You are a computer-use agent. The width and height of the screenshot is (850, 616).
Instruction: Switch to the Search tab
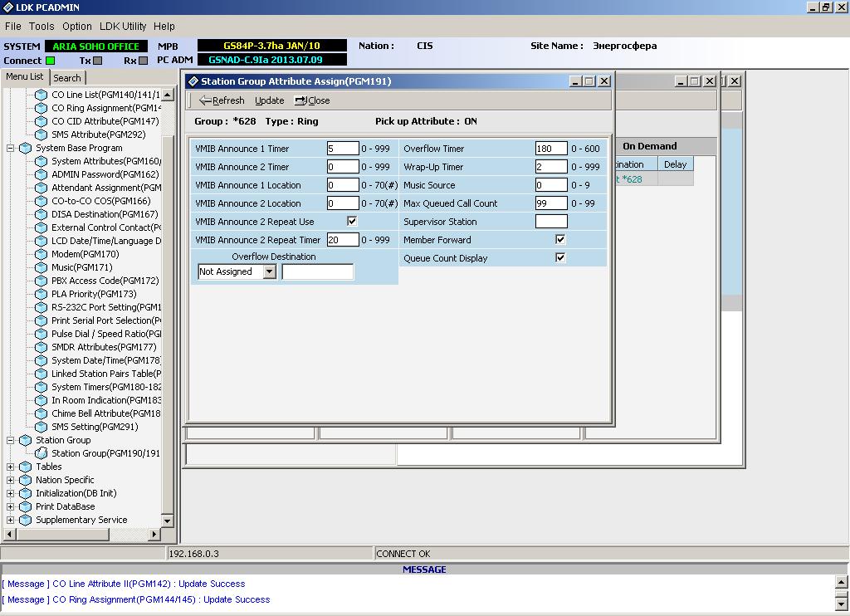pyautogui.click(x=67, y=78)
